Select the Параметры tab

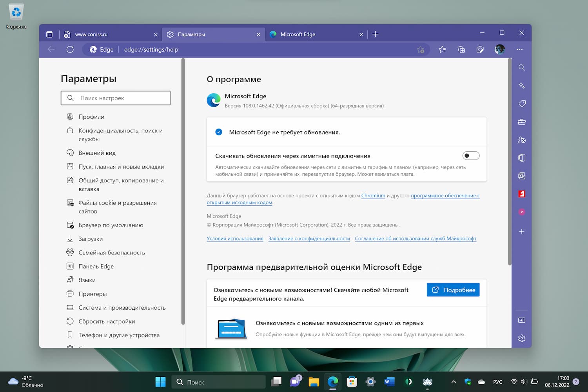[213, 34]
